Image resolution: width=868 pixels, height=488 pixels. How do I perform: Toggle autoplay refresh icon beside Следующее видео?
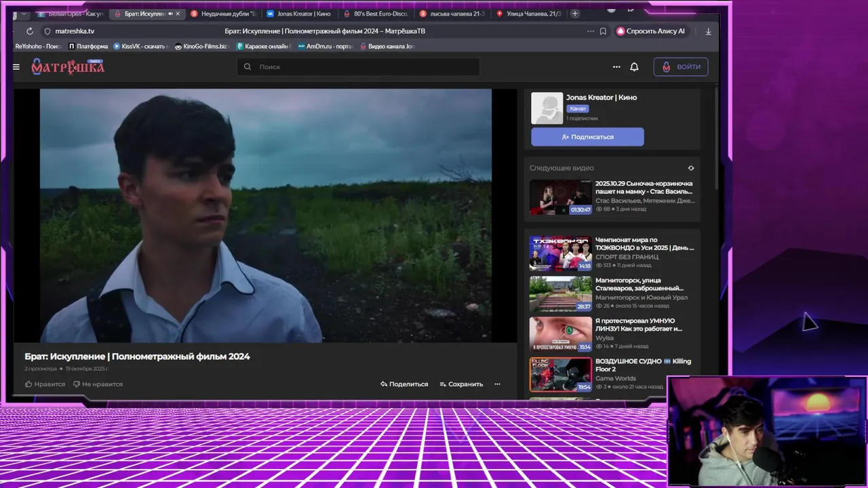pyautogui.click(x=691, y=168)
